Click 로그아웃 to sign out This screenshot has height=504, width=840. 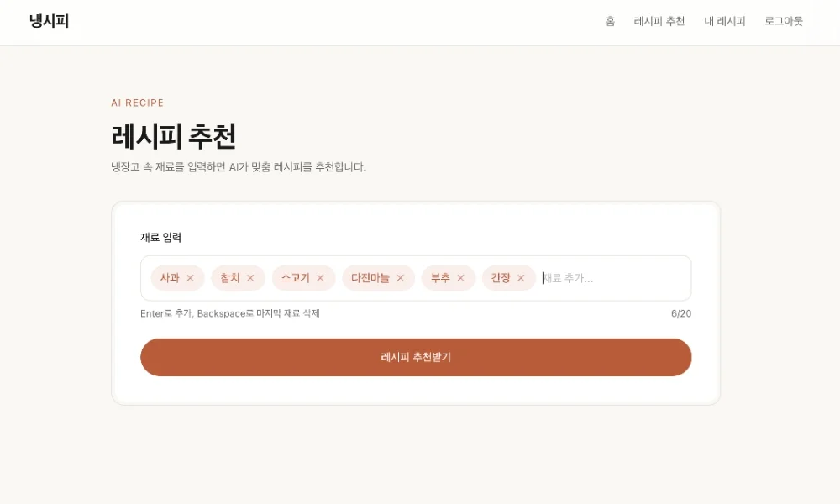tap(784, 22)
